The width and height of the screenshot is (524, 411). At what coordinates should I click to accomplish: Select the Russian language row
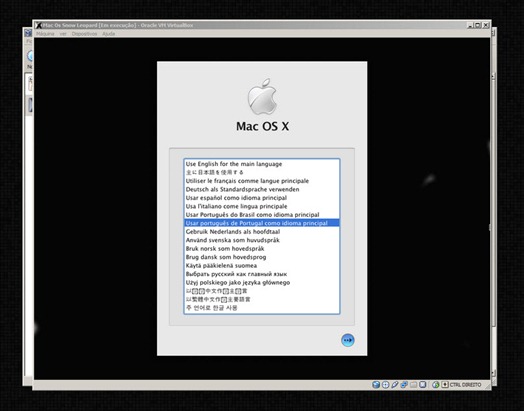coord(262,274)
